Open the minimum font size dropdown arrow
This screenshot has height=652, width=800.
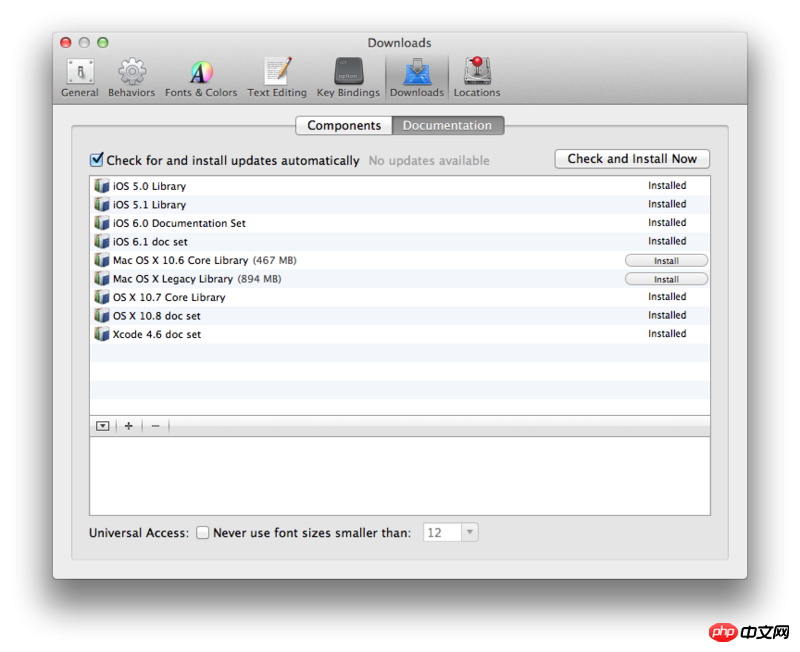pyautogui.click(x=469, y=532)
